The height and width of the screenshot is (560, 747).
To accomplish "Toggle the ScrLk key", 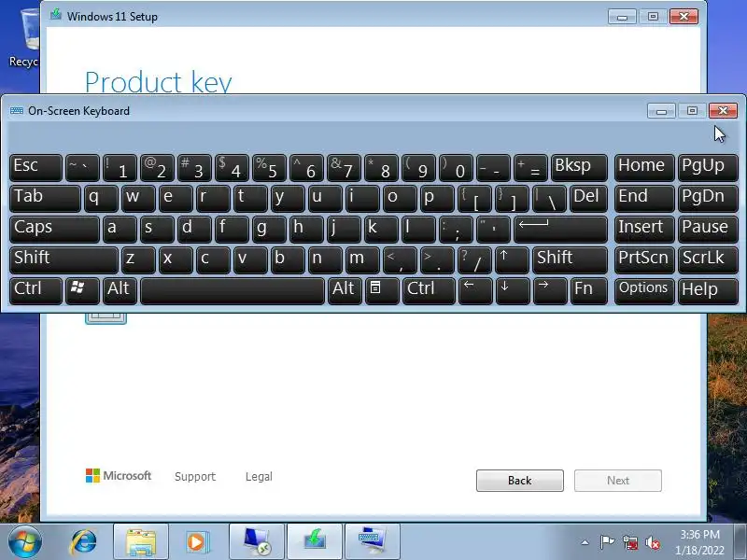I will [x=708, y=259].
